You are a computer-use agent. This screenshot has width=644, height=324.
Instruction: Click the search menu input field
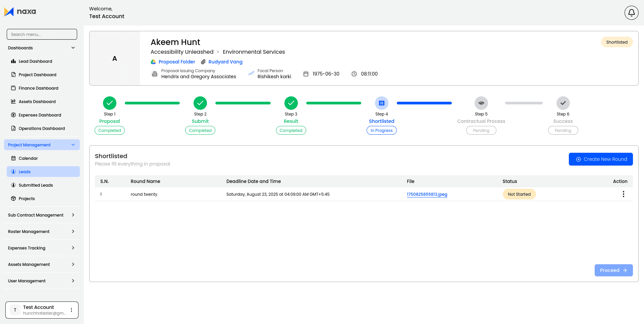point(42,34)
